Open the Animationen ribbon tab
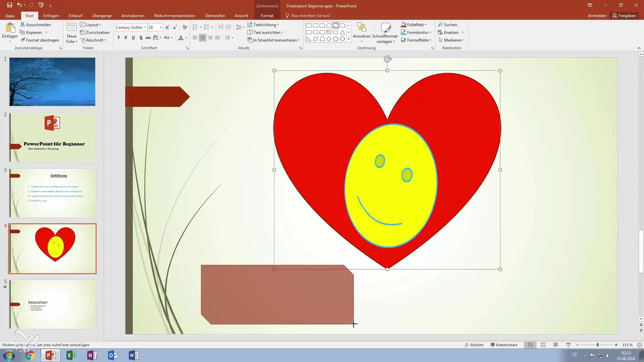Screen dimensions: 644x362 (x=133, y=16)
